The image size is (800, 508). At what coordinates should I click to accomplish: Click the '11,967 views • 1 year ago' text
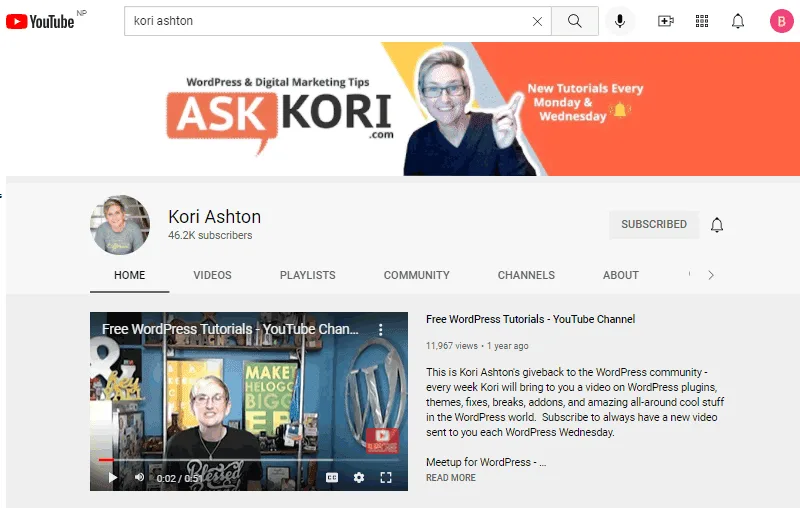(477, 346)
